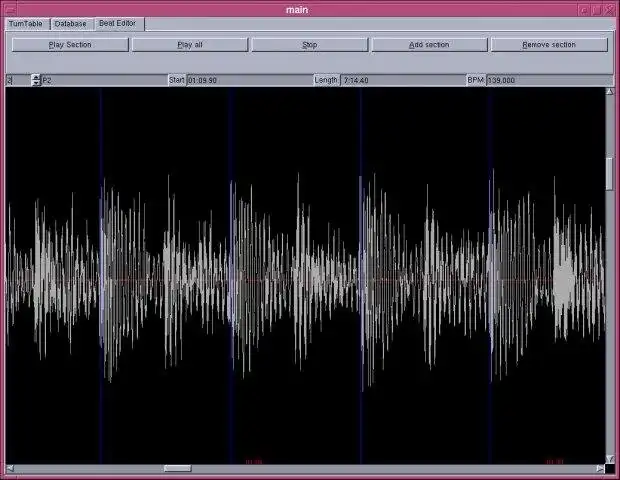Click the section name field showing P2

point(104,80)
